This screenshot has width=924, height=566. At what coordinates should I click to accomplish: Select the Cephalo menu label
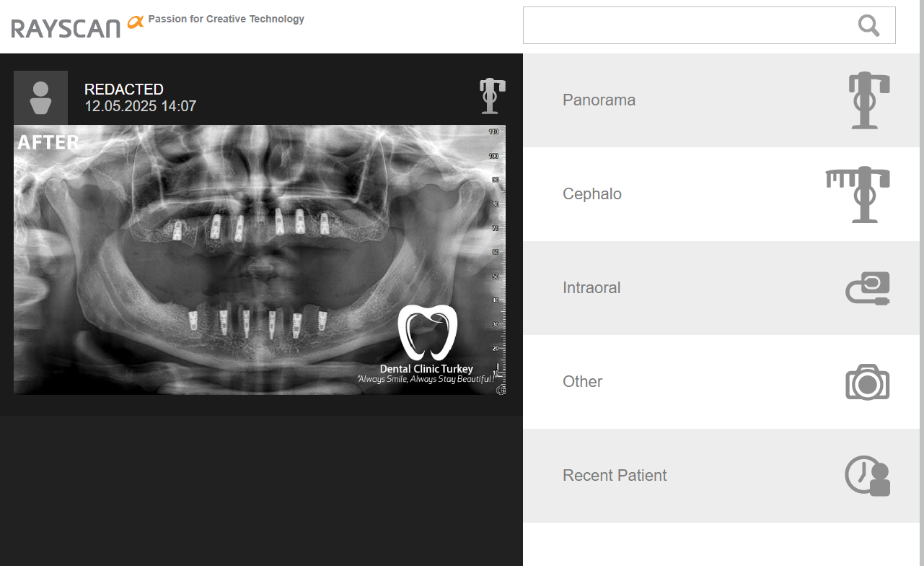tap(591, 194)
